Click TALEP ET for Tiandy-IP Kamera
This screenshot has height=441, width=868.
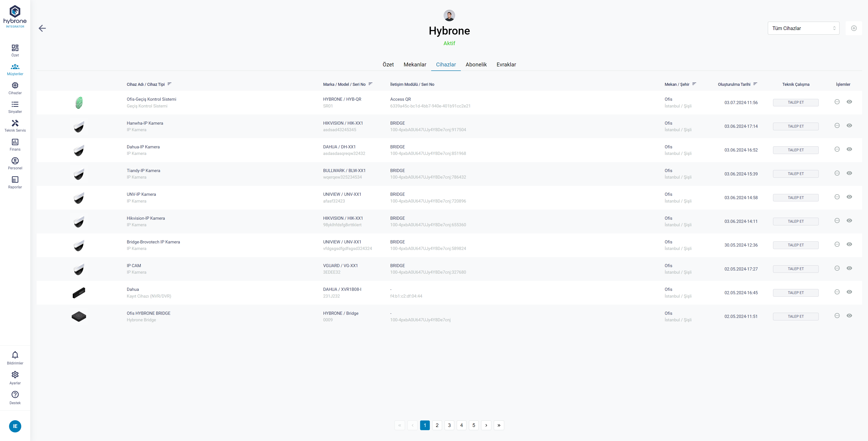(795, 174)
